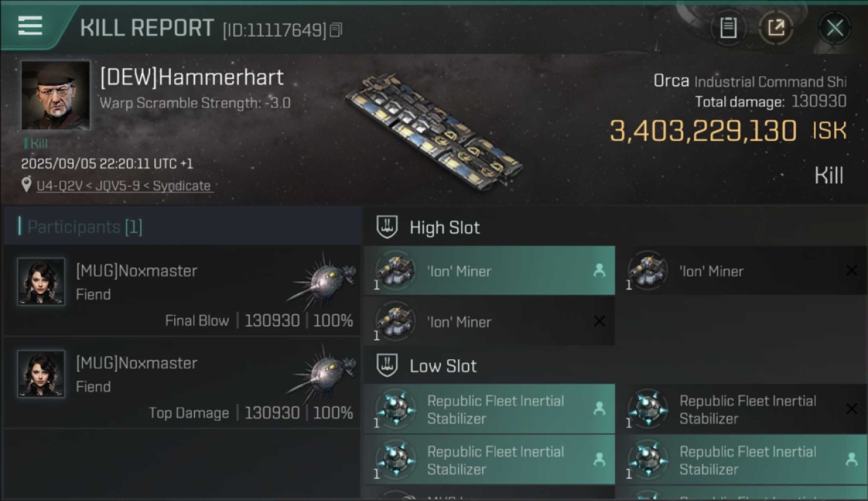Share the kill report externally

[776, 28]
